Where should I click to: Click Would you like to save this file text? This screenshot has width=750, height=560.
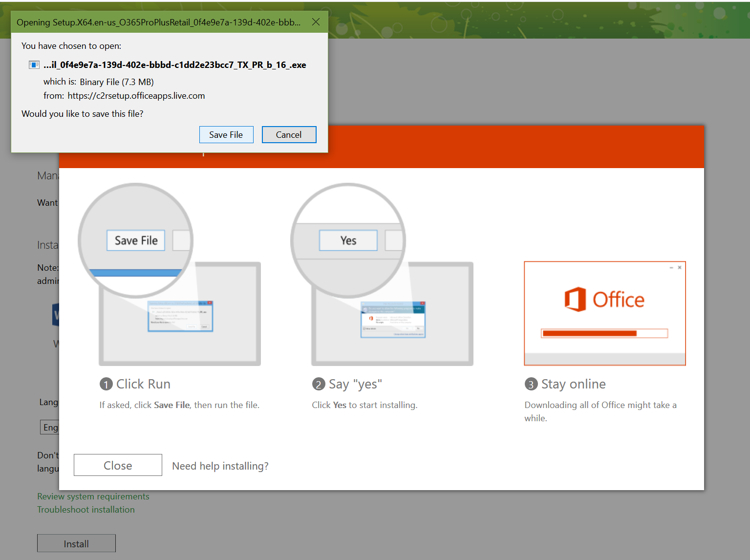click(83, 114)
